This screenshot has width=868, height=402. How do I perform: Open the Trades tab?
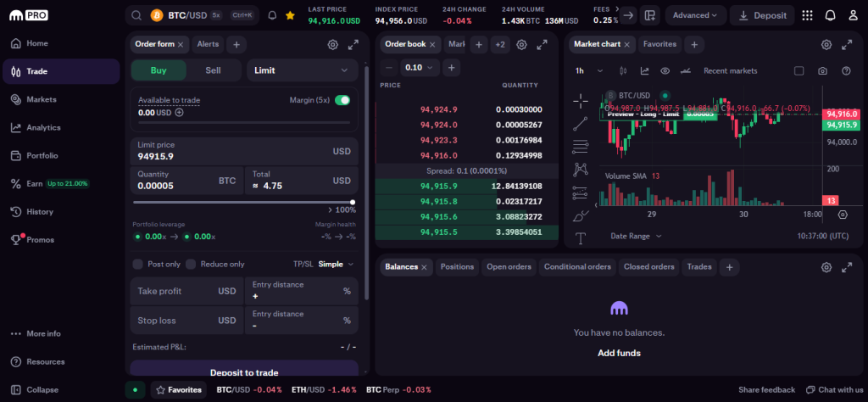699,267
